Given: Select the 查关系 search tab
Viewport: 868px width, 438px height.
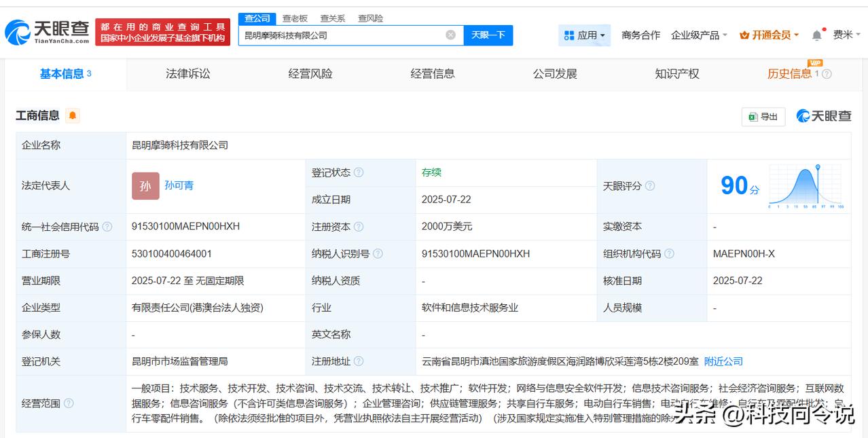Looking at the screenshot, I should 333,18.
